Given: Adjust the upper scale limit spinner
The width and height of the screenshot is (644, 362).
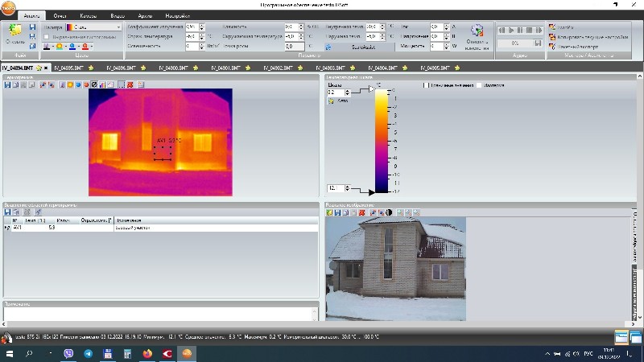Looking at the screenshot, I should (347, 91).
